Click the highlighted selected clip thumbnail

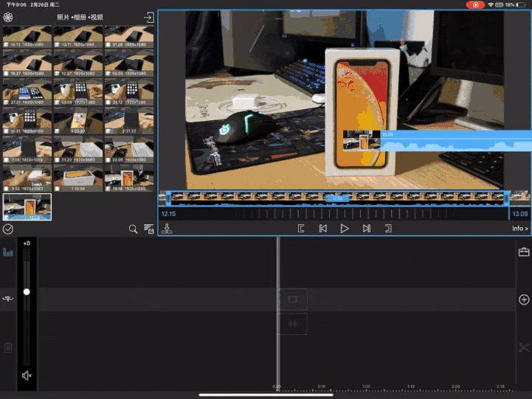pos(27,207)
